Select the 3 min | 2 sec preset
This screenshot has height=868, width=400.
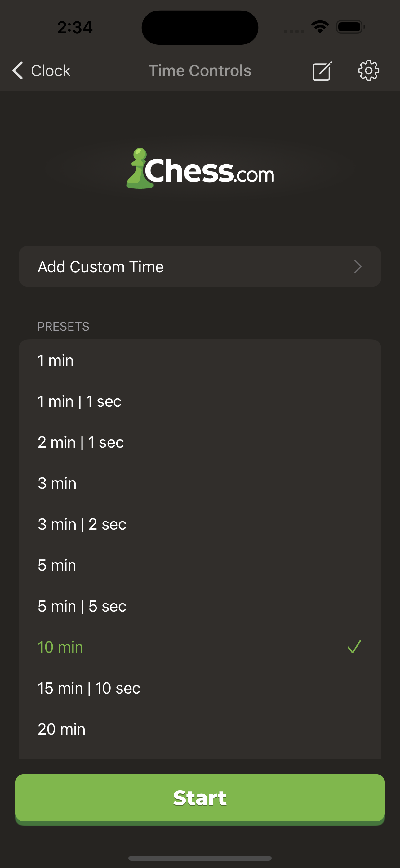[200, 524]
